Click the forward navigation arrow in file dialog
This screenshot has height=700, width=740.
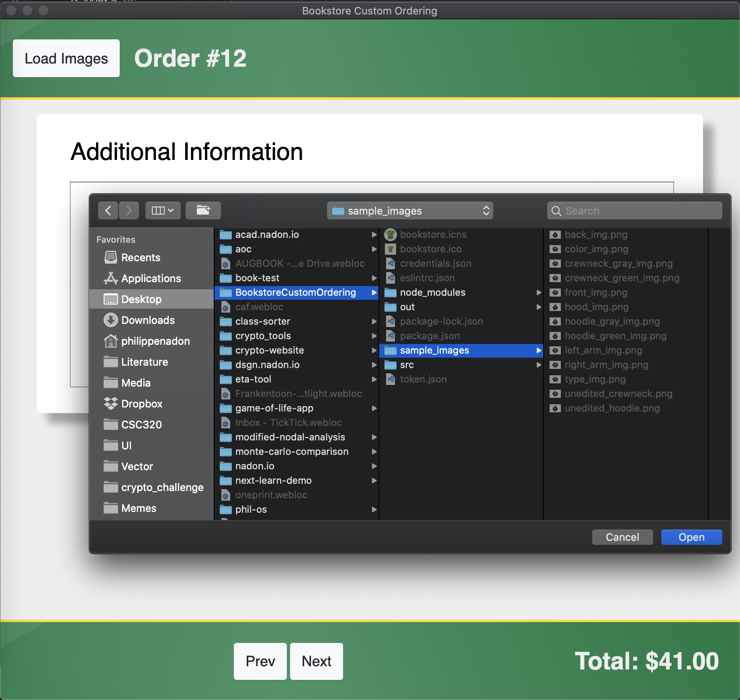[129, 211]
